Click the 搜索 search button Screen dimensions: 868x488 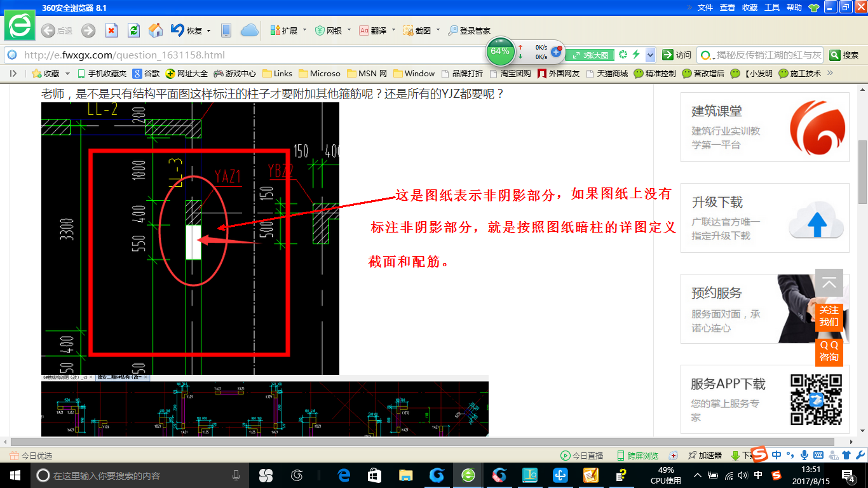[x=844, y=55]
